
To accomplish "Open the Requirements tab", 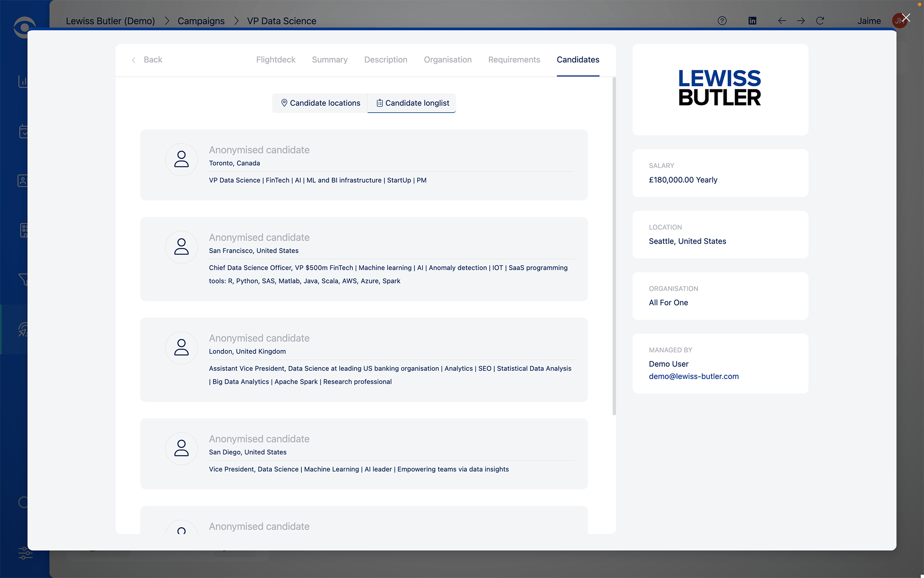I will pyautogui.click(x=514, y=60).
